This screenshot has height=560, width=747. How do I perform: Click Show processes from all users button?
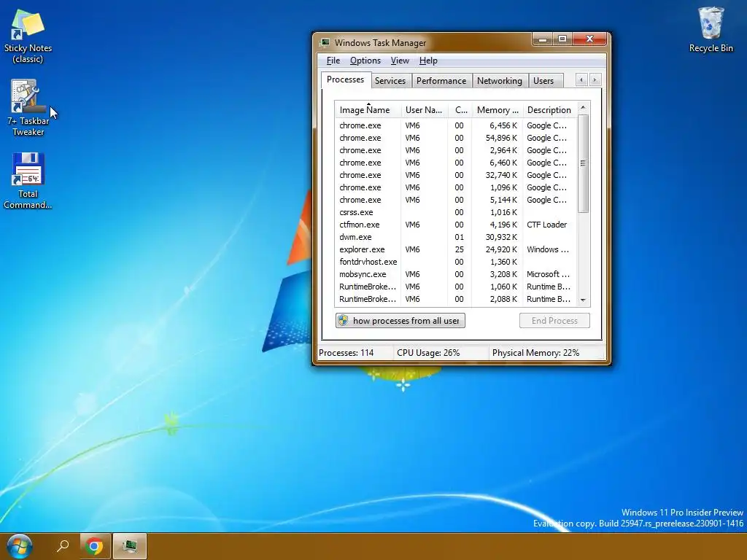[x=400, y=321]
